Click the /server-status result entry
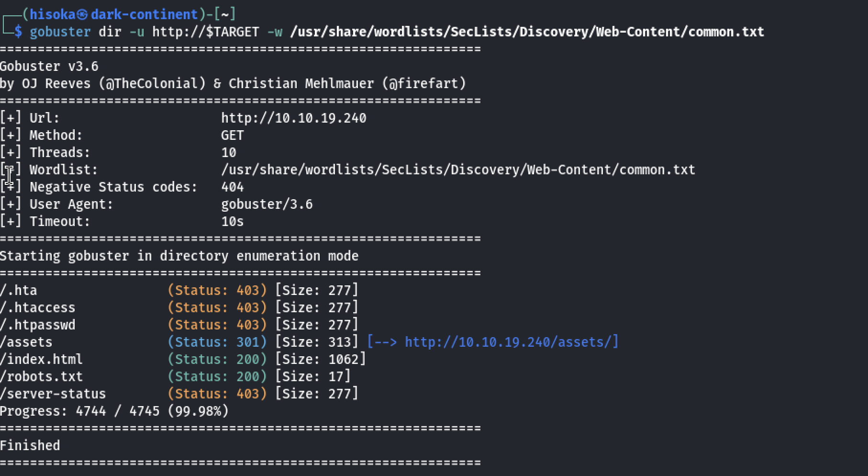This screenshot has width=868, height=476. pos(53,394)
